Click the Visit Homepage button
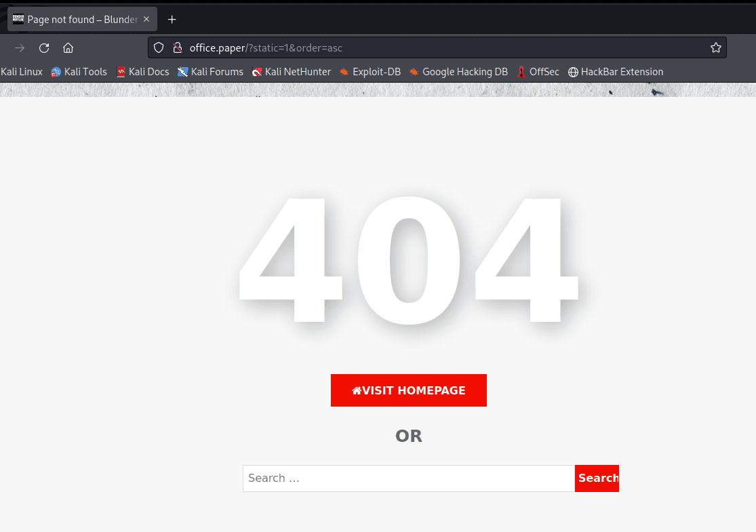Screen dimensions: 756x532 (x=408, y=390)
